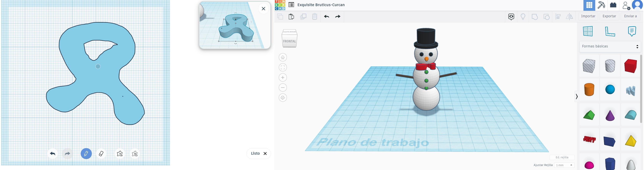Switch to Bricks mode
The width and height of the screenshot is (644, 170).
[613, 5]
